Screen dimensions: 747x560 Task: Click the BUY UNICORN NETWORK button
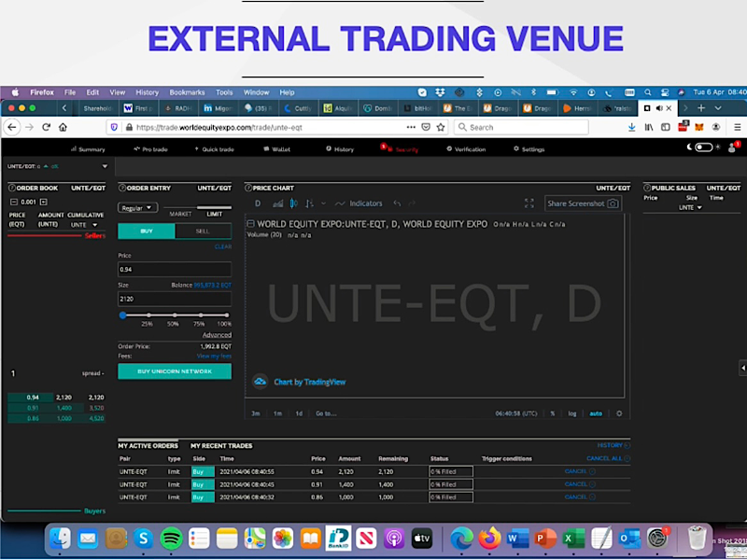[x=175, y=371]
